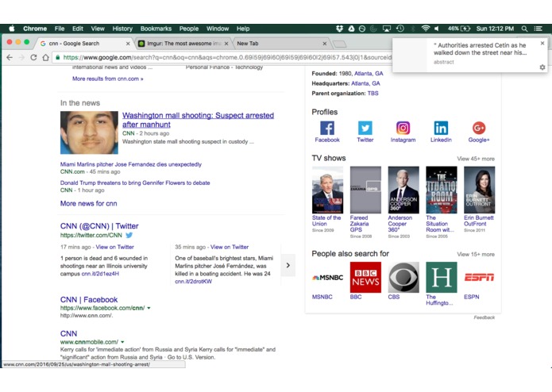Click the TBS parent organization link

(373, 93)
